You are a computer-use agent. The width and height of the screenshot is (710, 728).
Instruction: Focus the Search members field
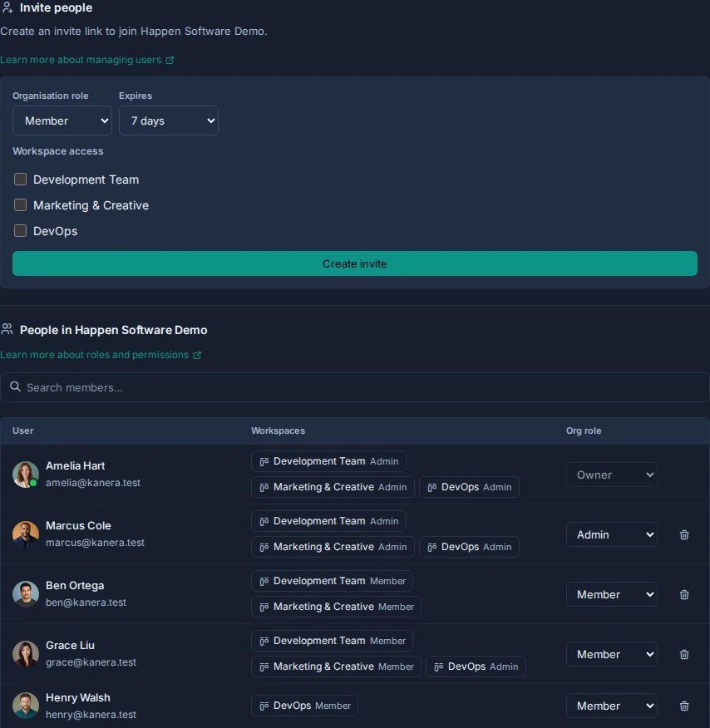click(355, 387)
